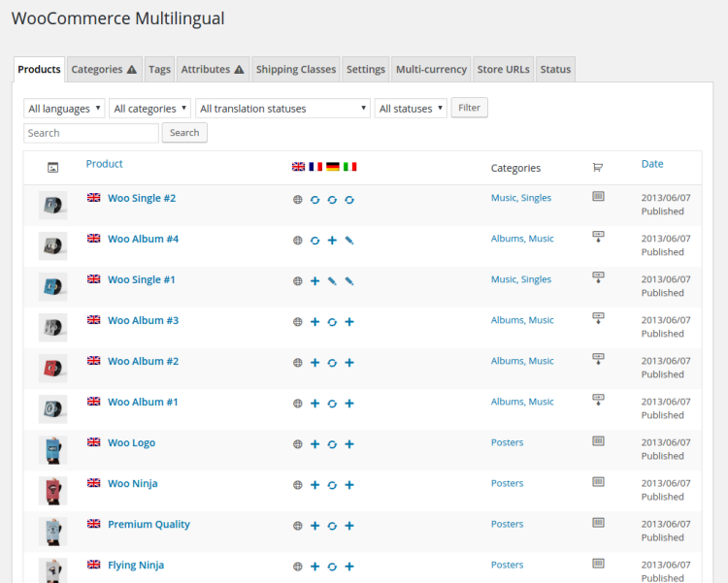Click into the product Search field
This screenshot has height=583, width=728.
point(91,133)
